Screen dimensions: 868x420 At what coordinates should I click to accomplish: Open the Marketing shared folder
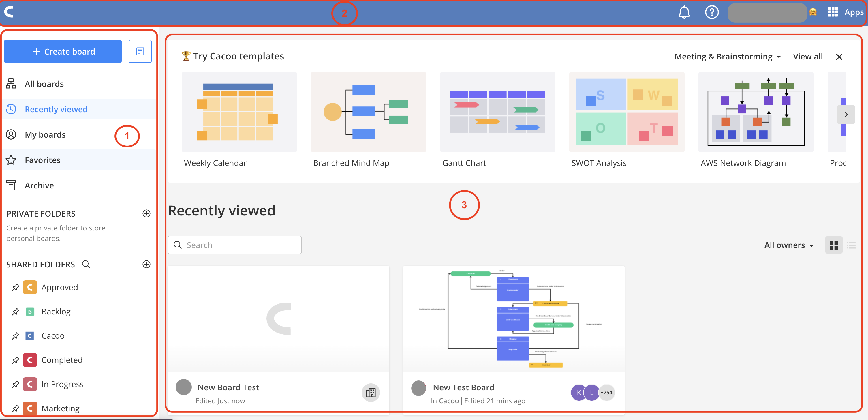click(x=61, y=409)
